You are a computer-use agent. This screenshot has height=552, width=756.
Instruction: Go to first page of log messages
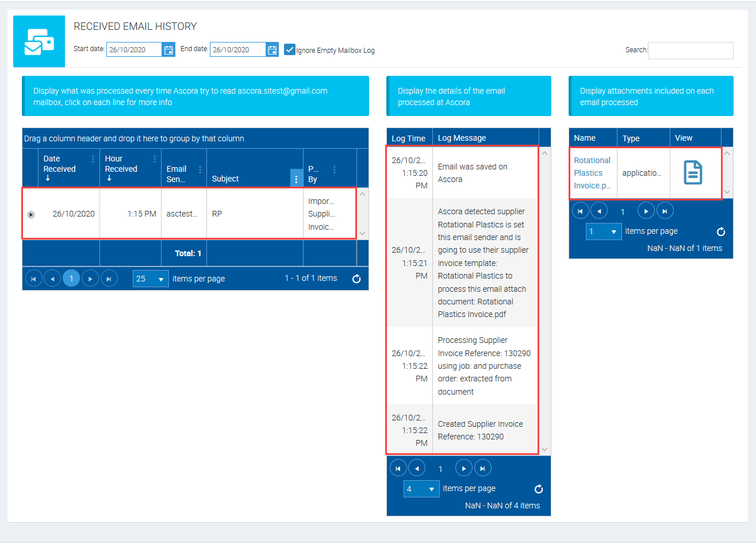click(x=398, y=469)
